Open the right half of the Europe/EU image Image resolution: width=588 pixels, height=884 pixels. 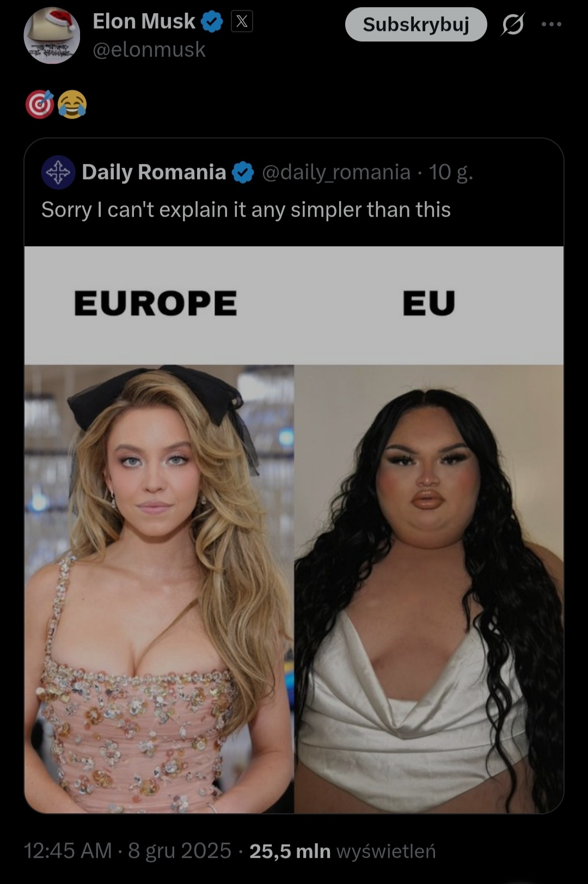(x=429, y=529)
